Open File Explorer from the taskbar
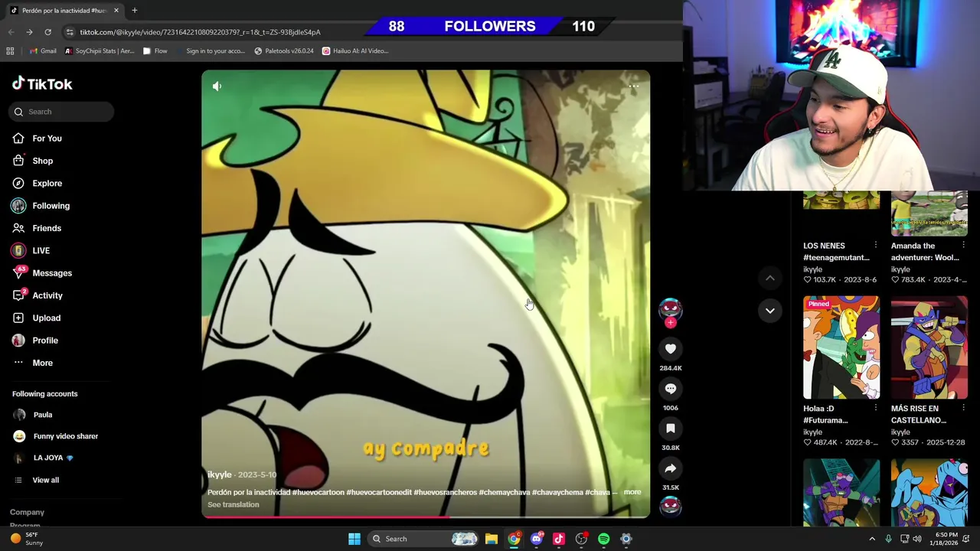Screen dimensions: 980x551 click(x=492, y=539)
